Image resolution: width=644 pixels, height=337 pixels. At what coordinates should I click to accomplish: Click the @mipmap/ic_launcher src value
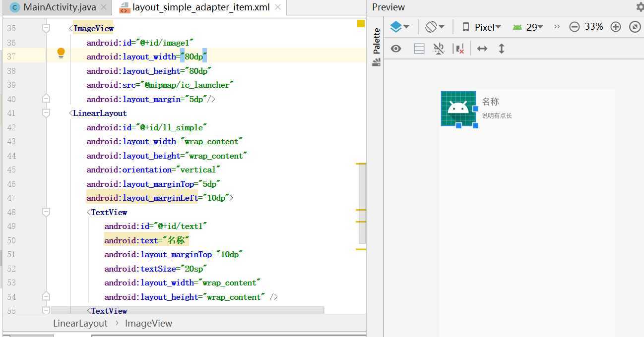(x=187, y=85)
